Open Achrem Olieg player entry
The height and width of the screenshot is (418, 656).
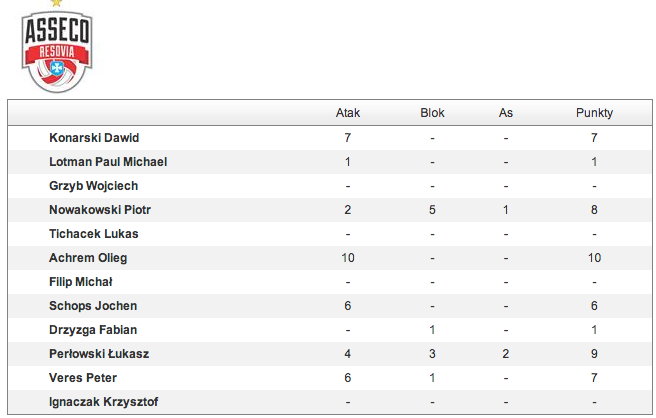click(x=88, y=258)
